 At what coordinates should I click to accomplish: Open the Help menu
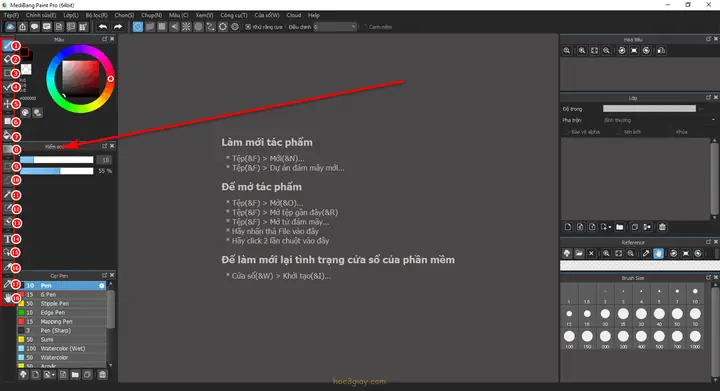[x=314, y=15]
